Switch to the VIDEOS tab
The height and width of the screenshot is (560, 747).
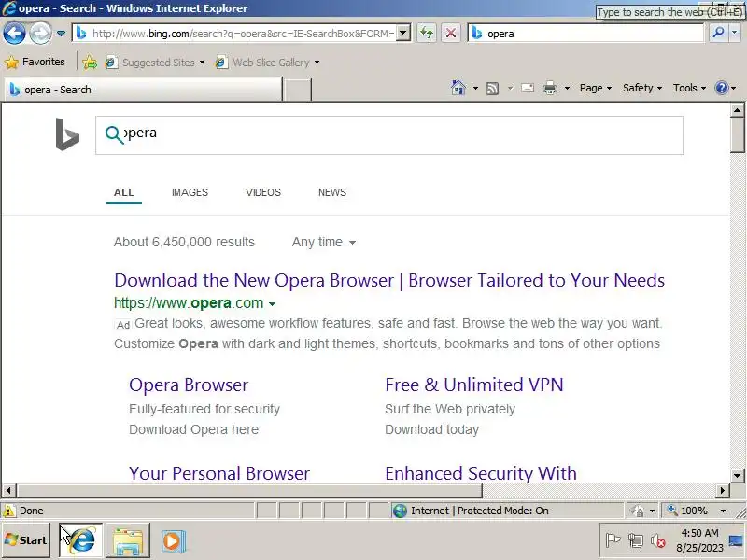coord(263,192)
